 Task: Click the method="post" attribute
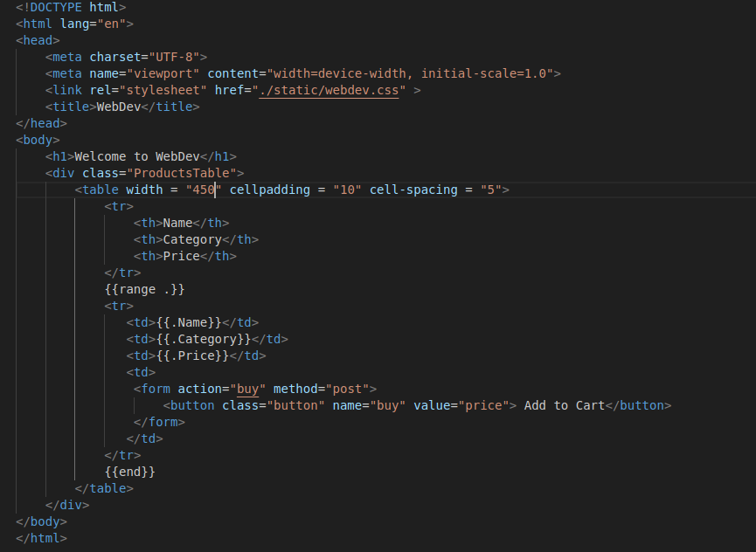click(321, 389)
